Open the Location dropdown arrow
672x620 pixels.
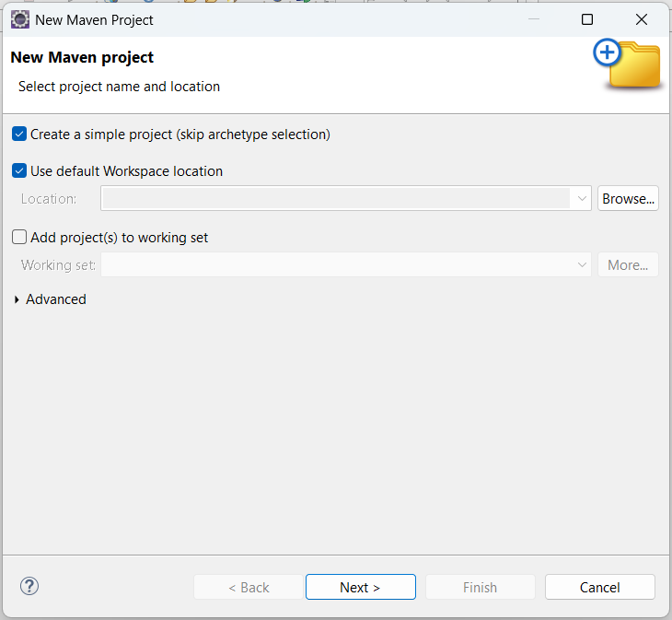point(581,199)
